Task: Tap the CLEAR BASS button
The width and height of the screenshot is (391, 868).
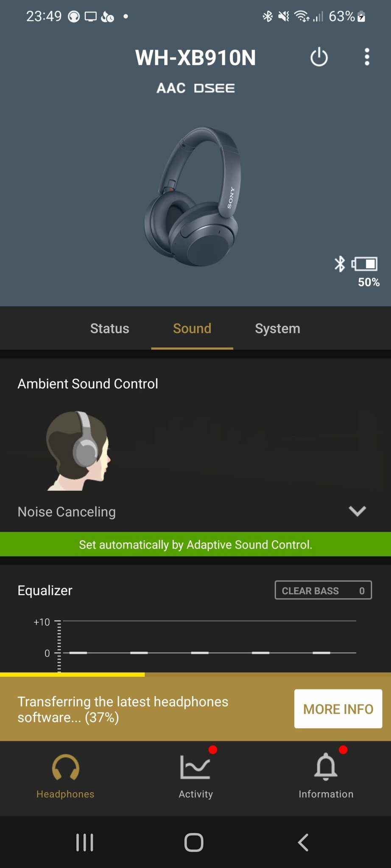Action: (323, 590)
